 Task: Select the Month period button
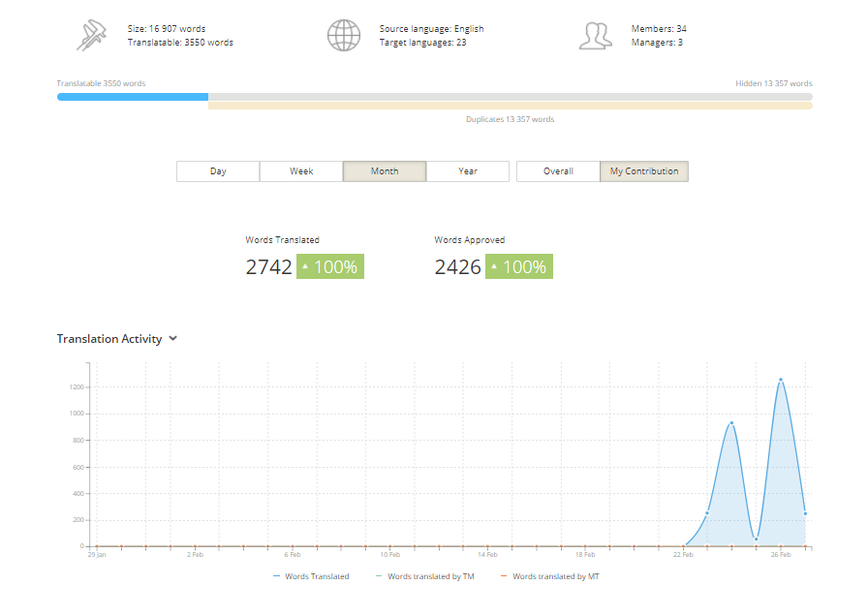[x=385, y=171]
